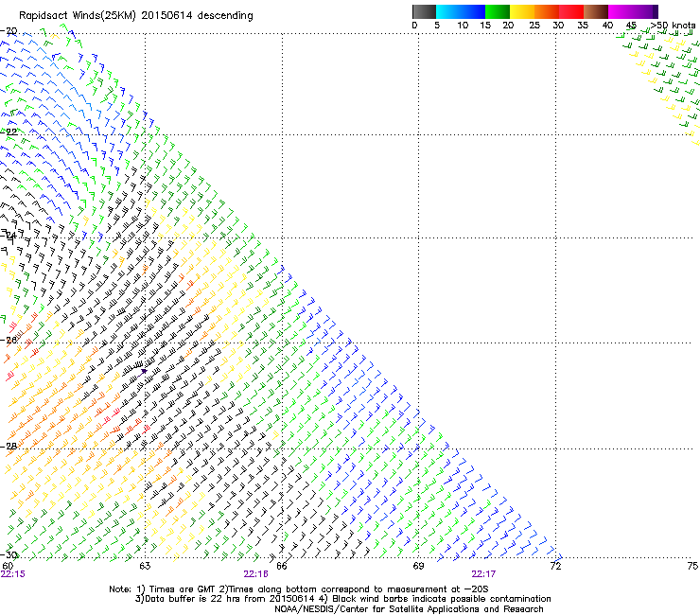Click the 75 longitude axis label
This screenshot has height=615, width=700.
point(692,566)
